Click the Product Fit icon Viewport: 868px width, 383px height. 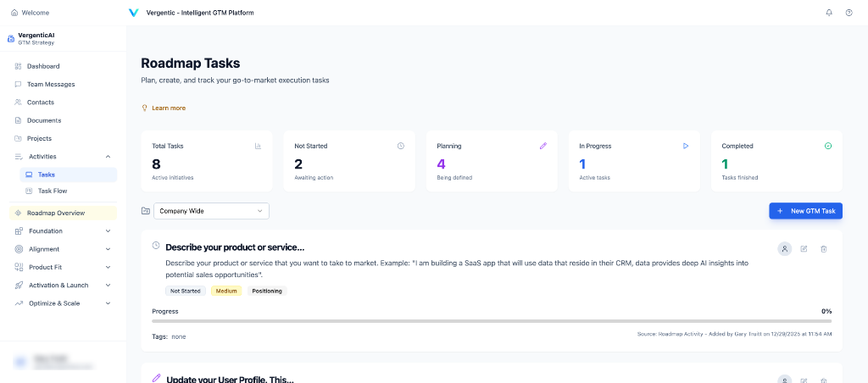coord(19,267)
